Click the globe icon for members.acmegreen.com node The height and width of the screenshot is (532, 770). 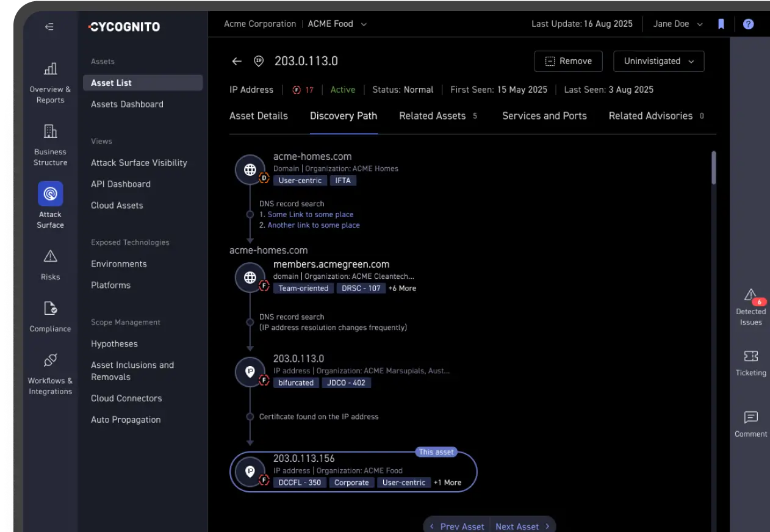pyautogui.click(x=250, y=278)
